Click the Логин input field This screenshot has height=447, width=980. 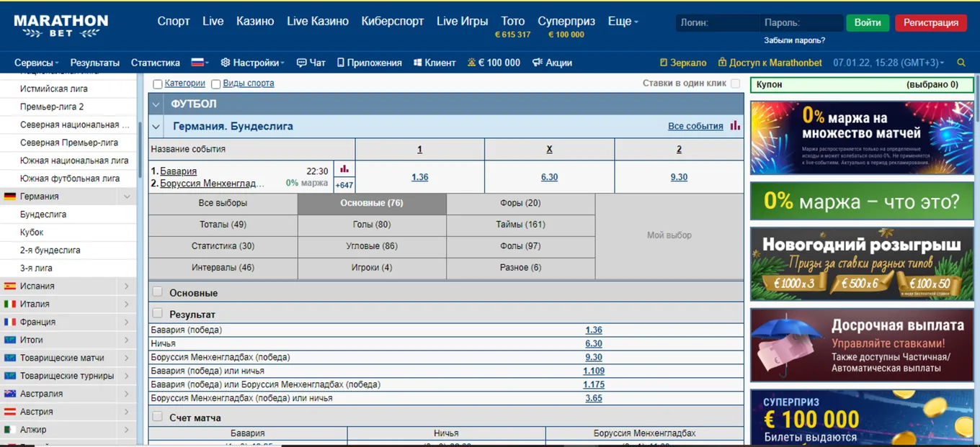718,23
